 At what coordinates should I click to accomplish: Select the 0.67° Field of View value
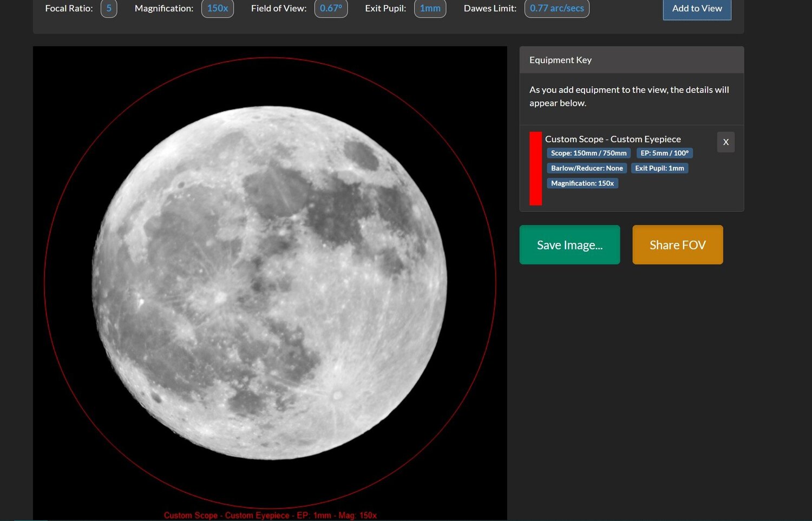(x=331, y=8)
